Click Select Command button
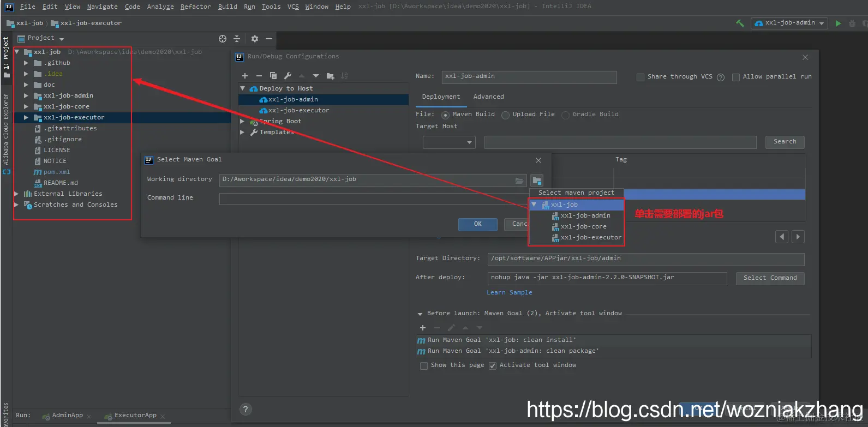The height and width of the screenshot is (427, 868). (770, 278)
